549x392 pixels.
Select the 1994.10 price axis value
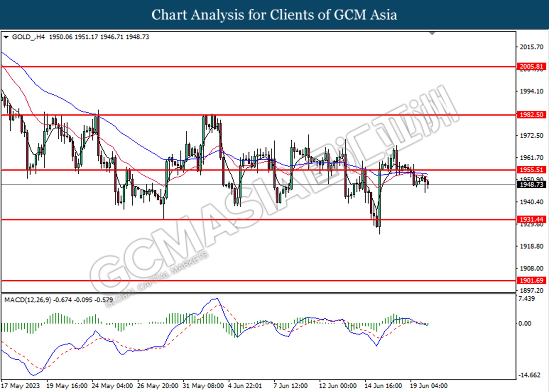[531, 91]
